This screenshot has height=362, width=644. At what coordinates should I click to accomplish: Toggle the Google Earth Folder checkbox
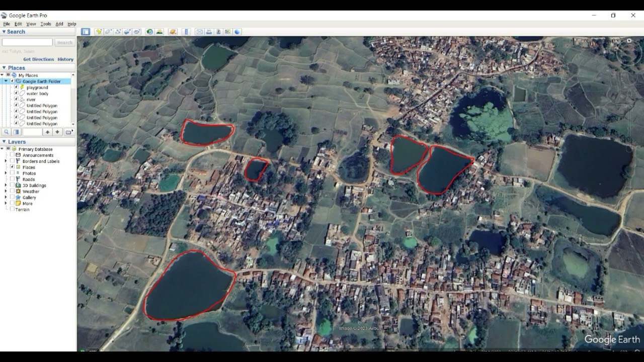point(13,81)
